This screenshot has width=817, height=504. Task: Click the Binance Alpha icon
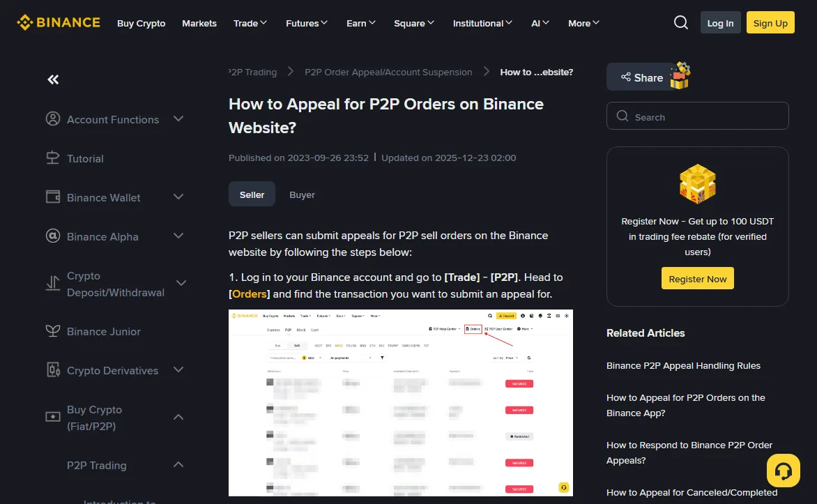[52, 236]
